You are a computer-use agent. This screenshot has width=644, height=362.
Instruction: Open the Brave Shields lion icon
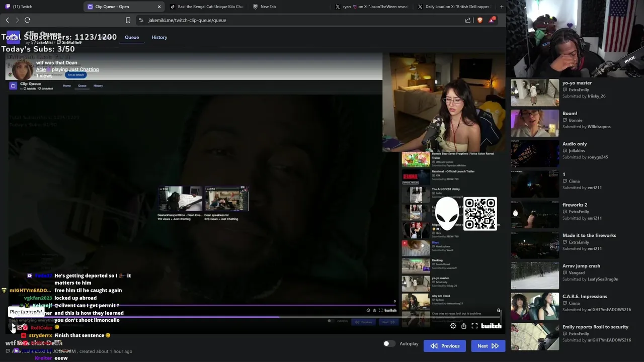[479, 20]
